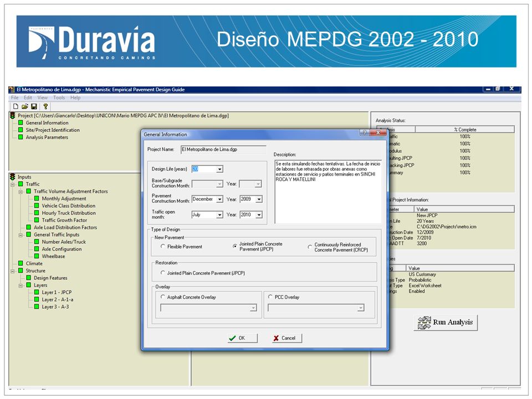Click the Project Name field
Viewport: 532px width, 399px height.
click(x=223, y=150)
